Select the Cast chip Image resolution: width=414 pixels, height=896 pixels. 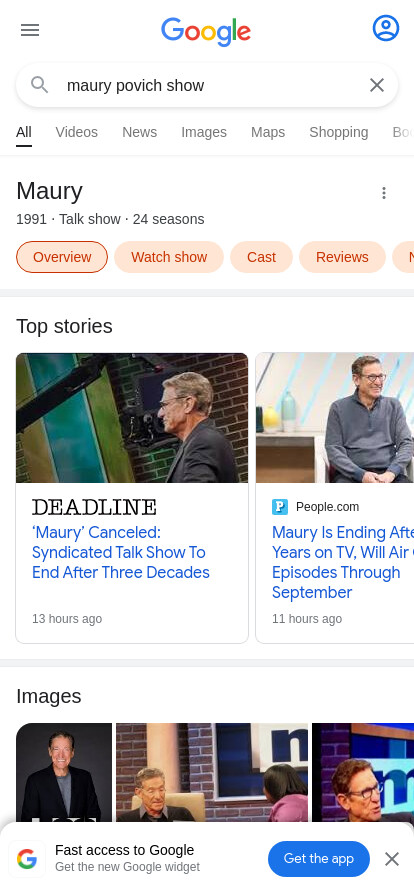click(261, 257)
